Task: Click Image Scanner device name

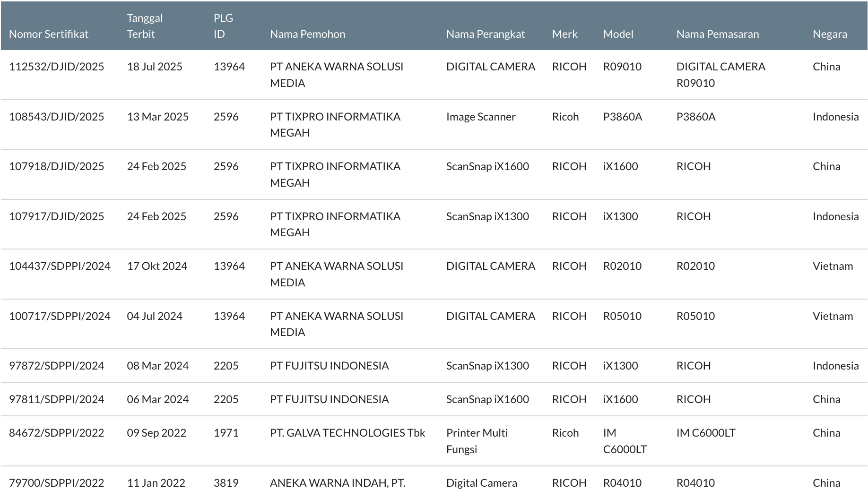Action: click(x=481, y=117)
